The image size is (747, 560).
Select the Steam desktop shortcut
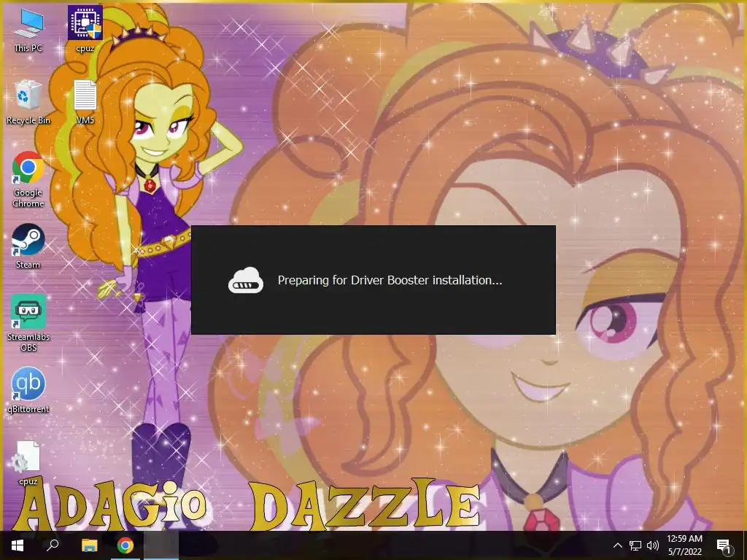28,246
